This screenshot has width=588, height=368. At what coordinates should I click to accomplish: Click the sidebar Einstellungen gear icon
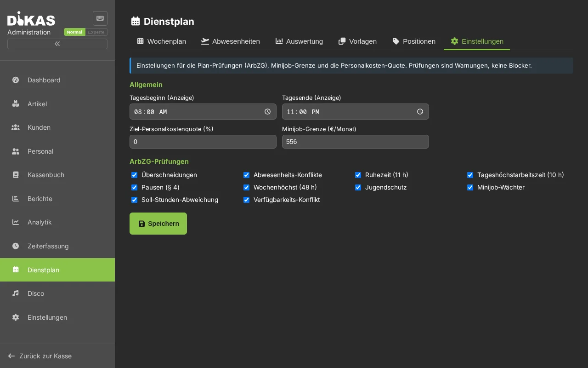point(16,317)
